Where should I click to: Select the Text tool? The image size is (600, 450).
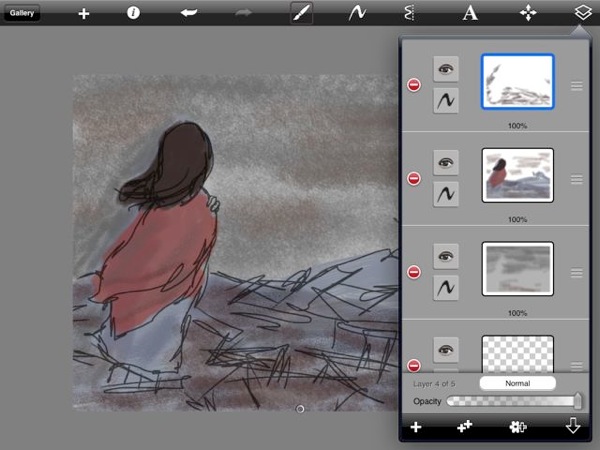[x=469, y=14]
